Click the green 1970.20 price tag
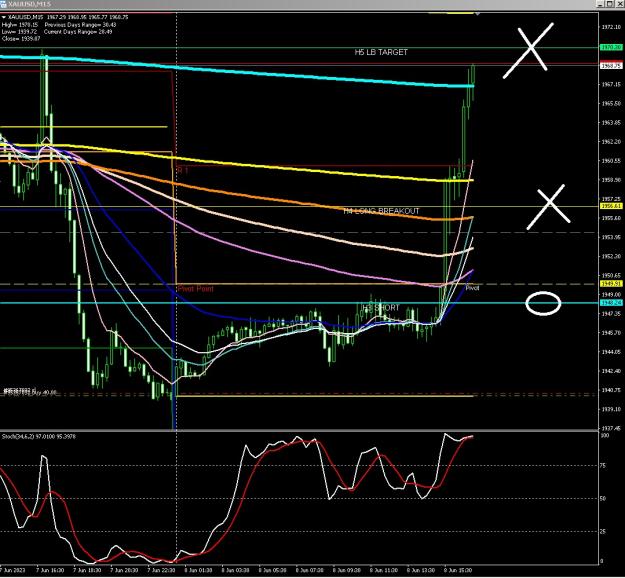Image resolution: width=625 pixels, height=578 pixels. coord(611,47)
